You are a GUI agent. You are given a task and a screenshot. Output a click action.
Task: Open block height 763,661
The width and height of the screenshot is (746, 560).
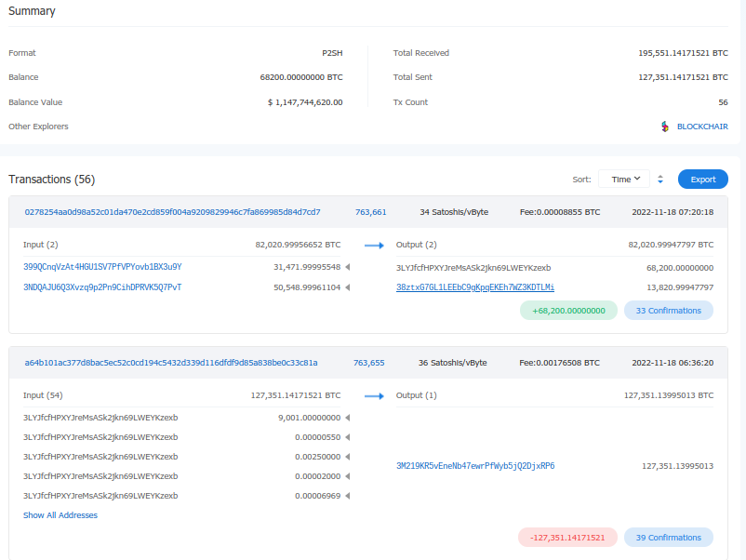coord(371,212)
